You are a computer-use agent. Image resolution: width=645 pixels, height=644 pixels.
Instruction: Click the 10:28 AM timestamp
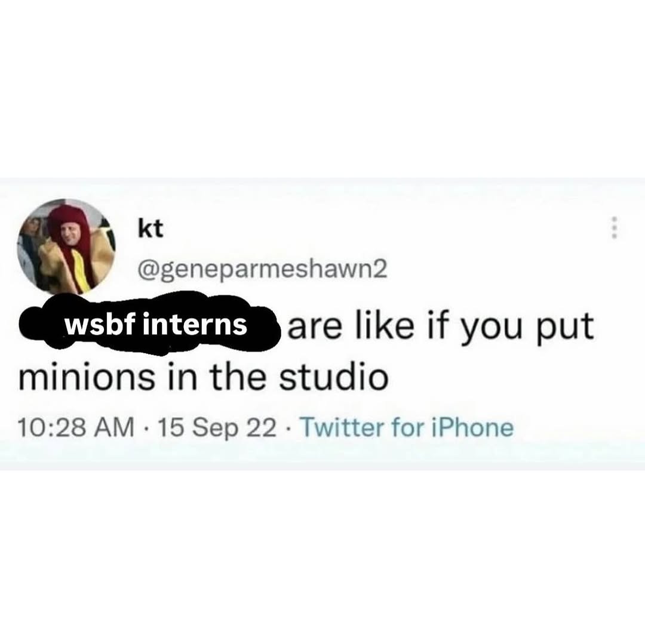point(76,427)
